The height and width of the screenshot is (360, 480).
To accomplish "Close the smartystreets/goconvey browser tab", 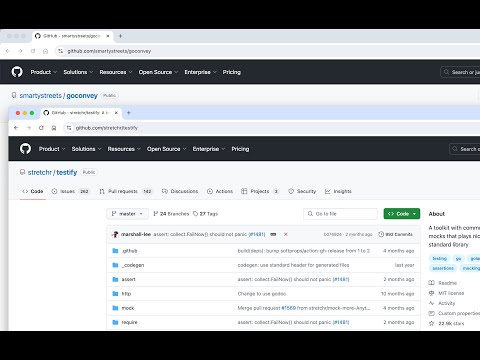I will (x=108, y=36).
